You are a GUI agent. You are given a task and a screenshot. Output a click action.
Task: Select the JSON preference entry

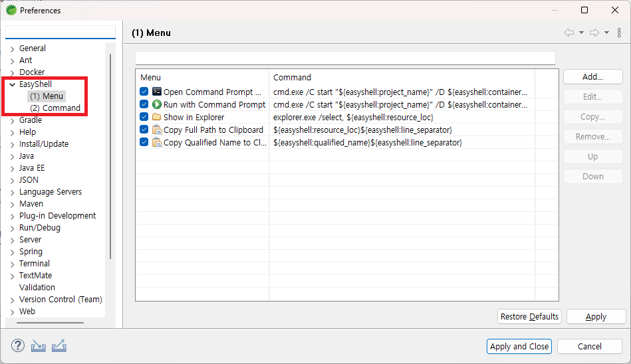(29, 180)
